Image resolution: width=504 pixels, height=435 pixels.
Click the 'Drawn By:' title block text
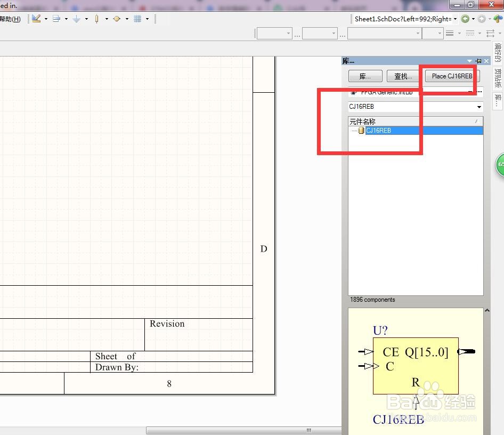click(117, 367)
